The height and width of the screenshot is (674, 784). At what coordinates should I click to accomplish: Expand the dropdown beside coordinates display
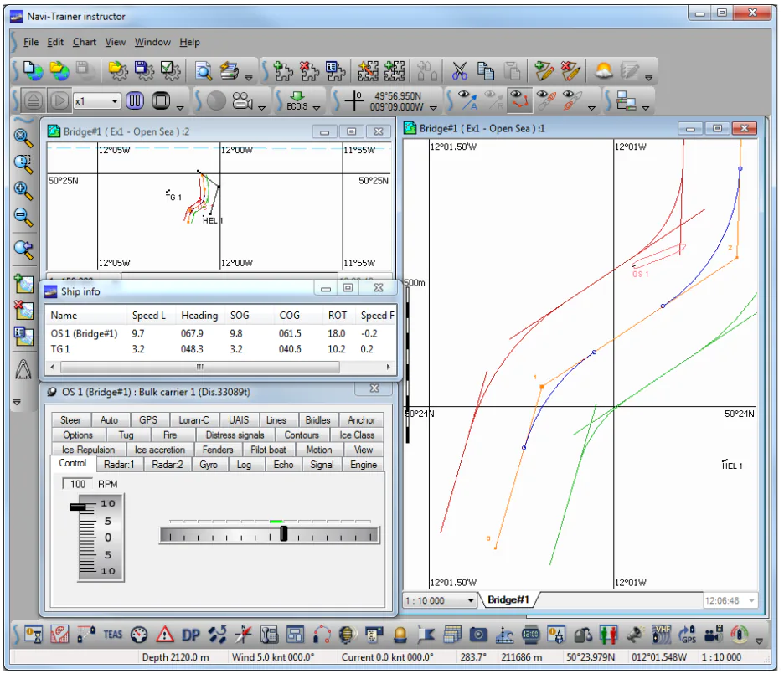433,107
